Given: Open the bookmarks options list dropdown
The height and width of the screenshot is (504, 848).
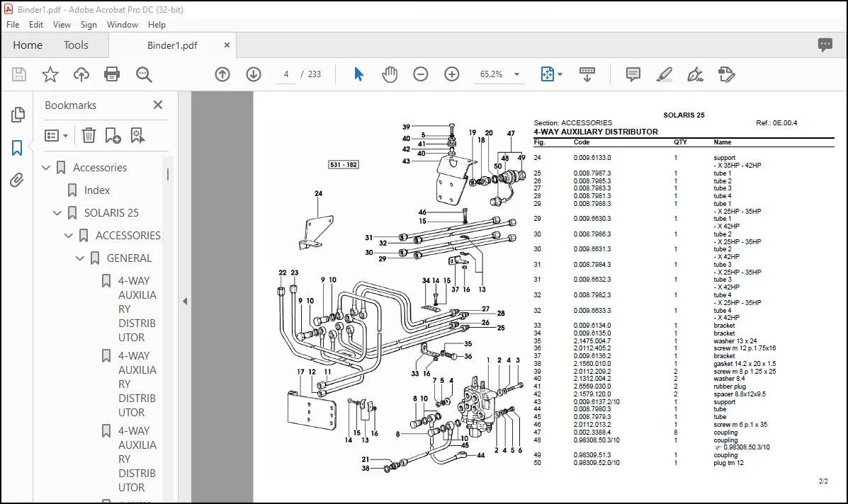Looking at the screenshot, I should coord(56,136).
